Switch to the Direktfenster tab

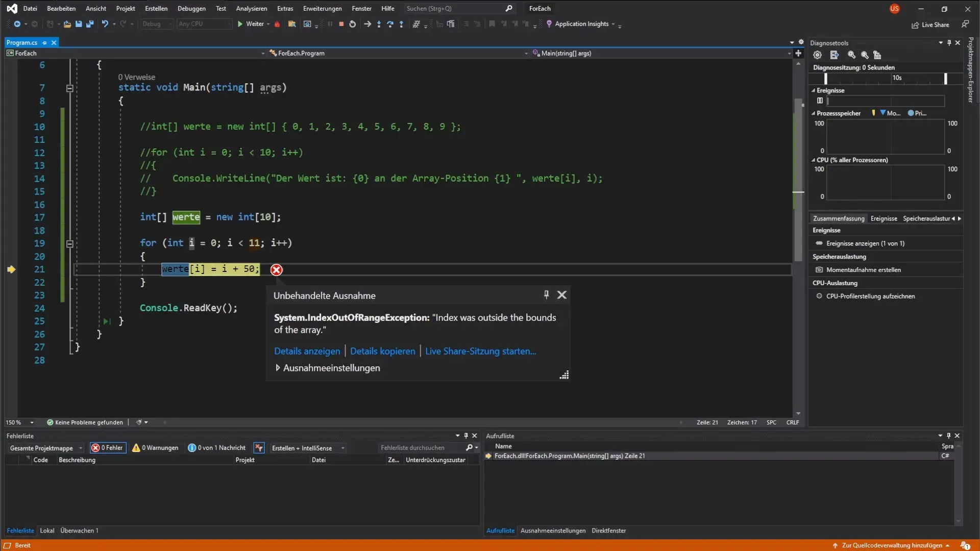click(608, 531)
